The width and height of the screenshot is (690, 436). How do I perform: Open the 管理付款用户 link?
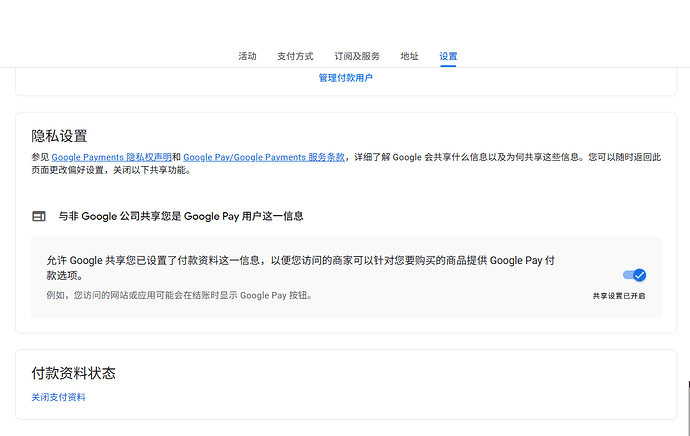point(345,78)
